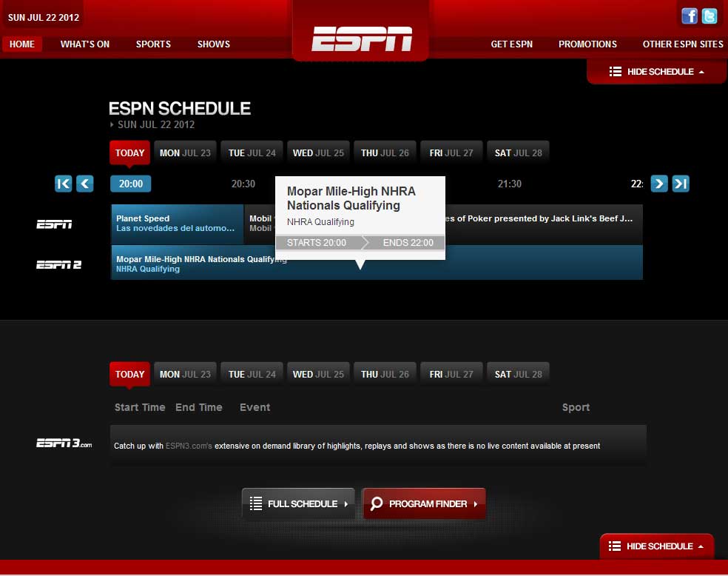Follow the ESPN3.com's link
This screenshot has width=728, height=576.
click(x=189, y=446)
